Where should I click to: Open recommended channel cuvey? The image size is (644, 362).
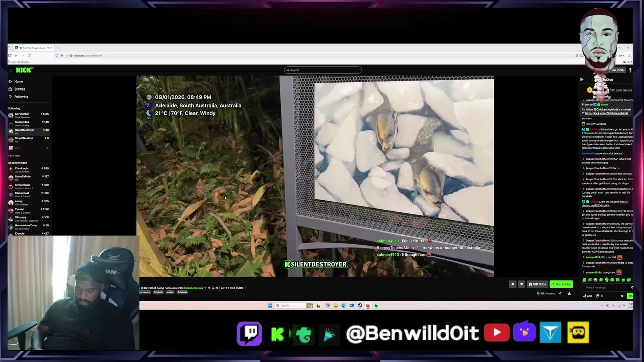click(x=28, y=202)
